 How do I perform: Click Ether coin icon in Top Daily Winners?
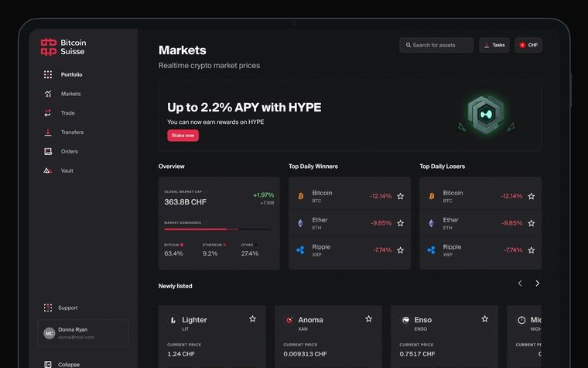point(300,223)
